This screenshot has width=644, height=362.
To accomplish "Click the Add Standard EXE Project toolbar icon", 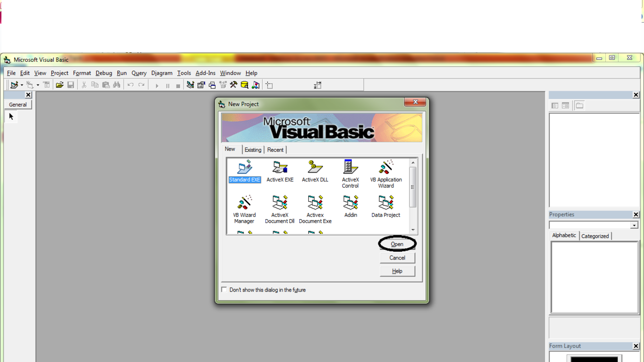I will 14,85.
